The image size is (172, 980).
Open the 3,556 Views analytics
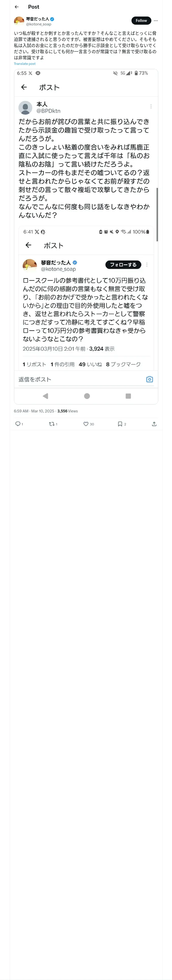(68, 411)
